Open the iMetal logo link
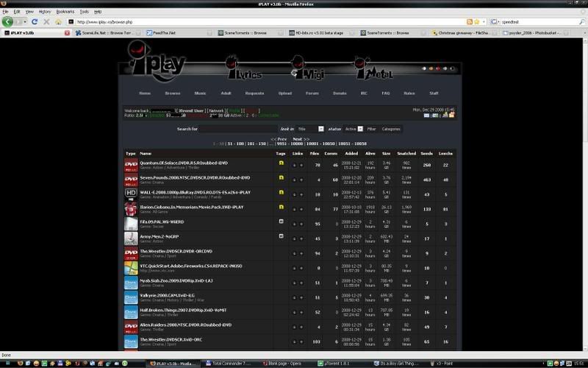The width and height of the screenshot is (588, 368). (x=373, y=68)
